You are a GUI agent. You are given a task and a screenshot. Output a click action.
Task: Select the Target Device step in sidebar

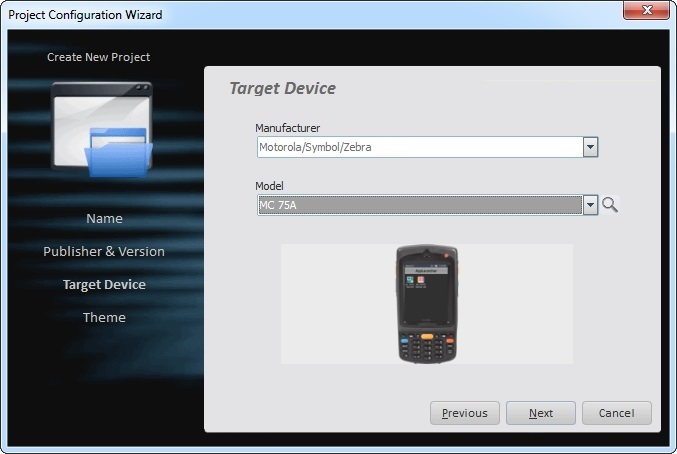104,284
